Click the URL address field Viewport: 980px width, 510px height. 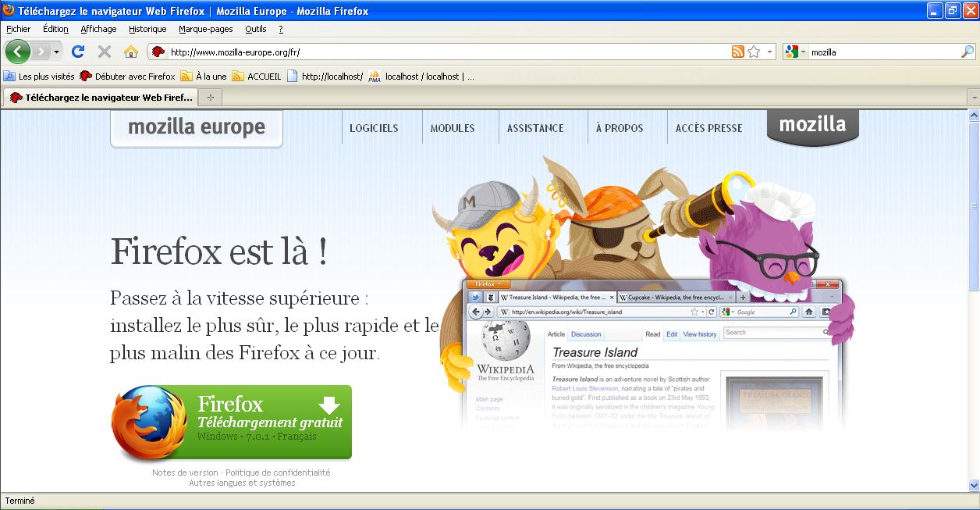coord(449,52)
